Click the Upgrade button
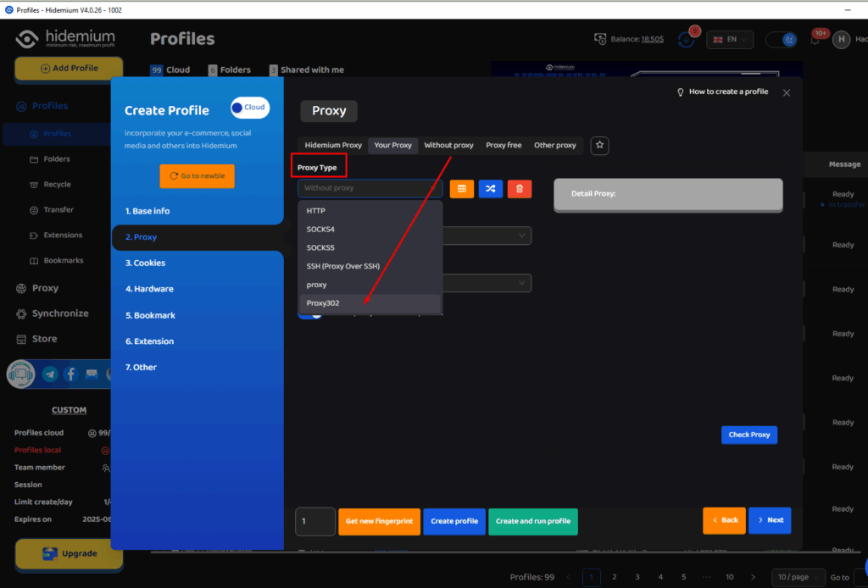 pyautogui.click(x=70, y=554)
